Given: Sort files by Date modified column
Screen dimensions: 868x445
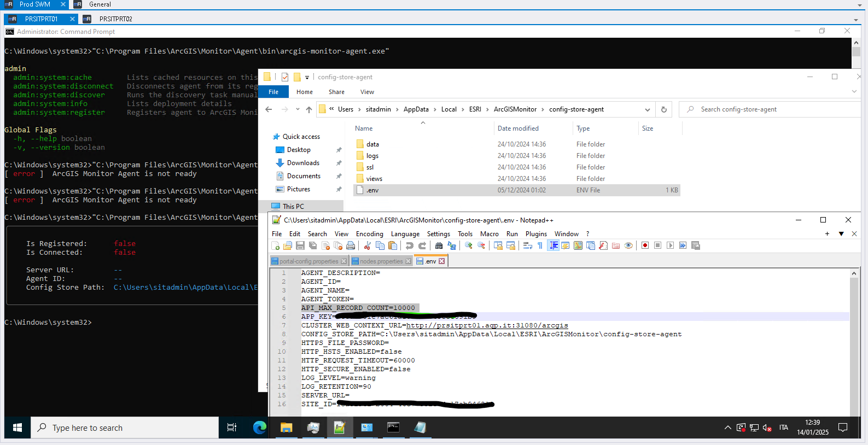Looking at the screenshot, I should tap(518, 128).
